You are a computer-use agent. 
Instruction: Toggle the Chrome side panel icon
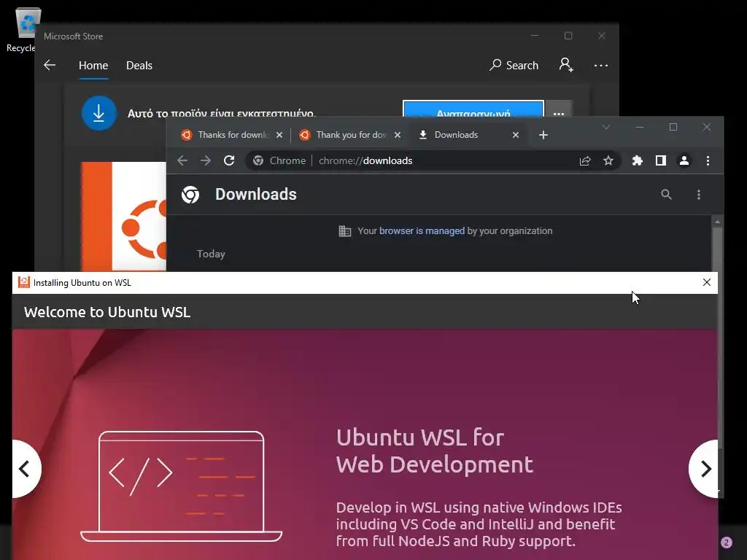[x=661, y=160]
